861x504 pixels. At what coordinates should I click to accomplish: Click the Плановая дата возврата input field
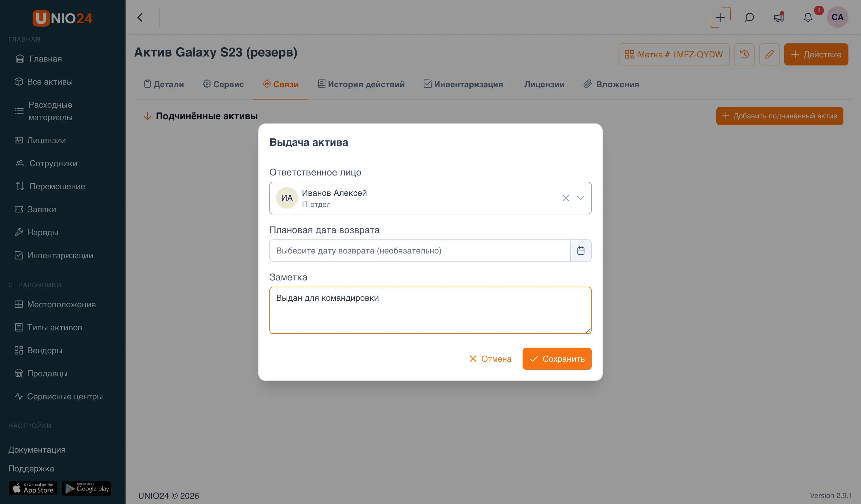tap(420, 251)
